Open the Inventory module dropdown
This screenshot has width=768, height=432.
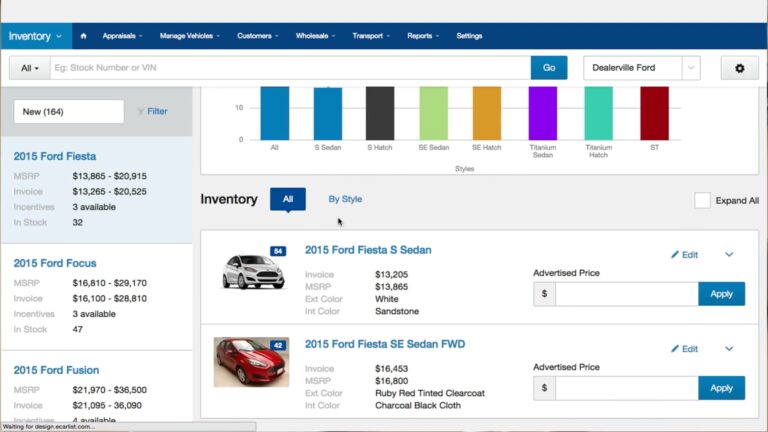pyautogui.click(x=35, y=36)
